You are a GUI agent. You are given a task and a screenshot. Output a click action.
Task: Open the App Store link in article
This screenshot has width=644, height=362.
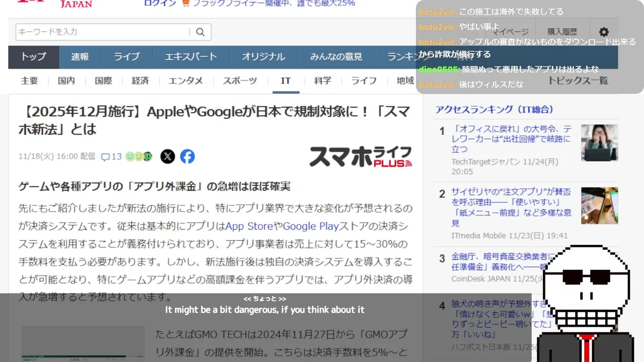[249, 226]
